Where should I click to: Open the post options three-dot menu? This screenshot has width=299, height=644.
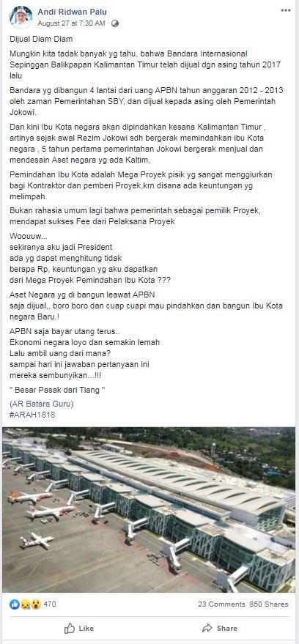pyautogui.click(x=286, y=11)
